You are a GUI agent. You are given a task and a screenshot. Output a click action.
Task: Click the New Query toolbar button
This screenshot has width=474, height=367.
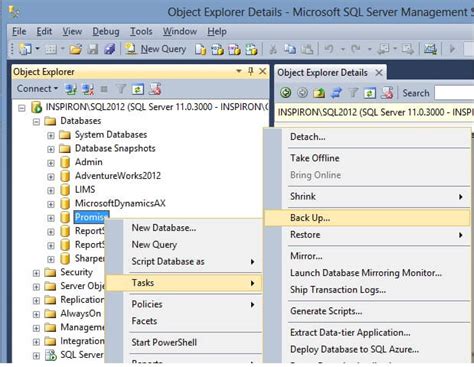155,49
